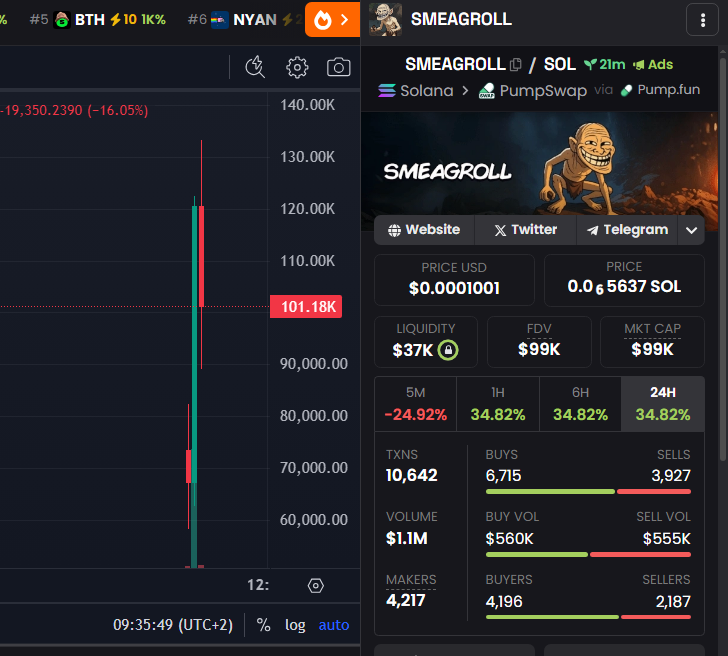Screen dimensions: 728x656
Task: Open the three-dot menu beside SMEAGROLL
Action: pos(702,20)
